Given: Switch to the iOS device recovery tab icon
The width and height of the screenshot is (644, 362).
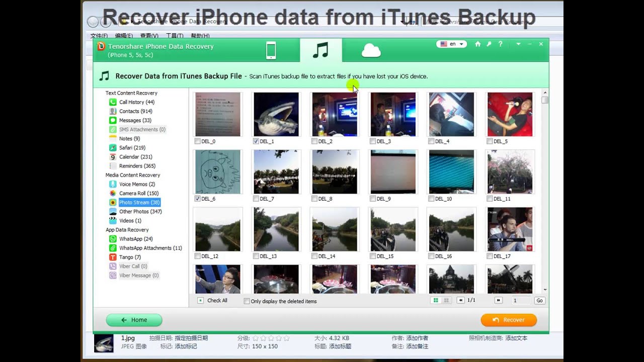Looking at the screenshot, I should coord(271,51).
